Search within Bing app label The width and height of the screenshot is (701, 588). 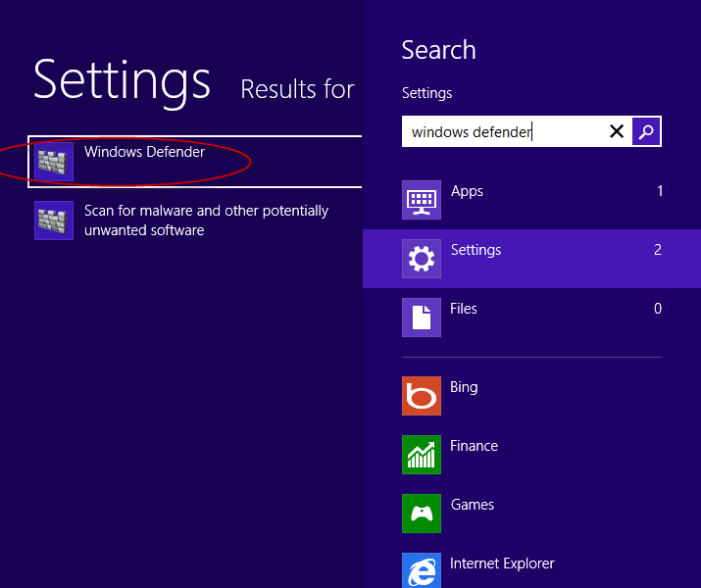(x=464, y=387)
